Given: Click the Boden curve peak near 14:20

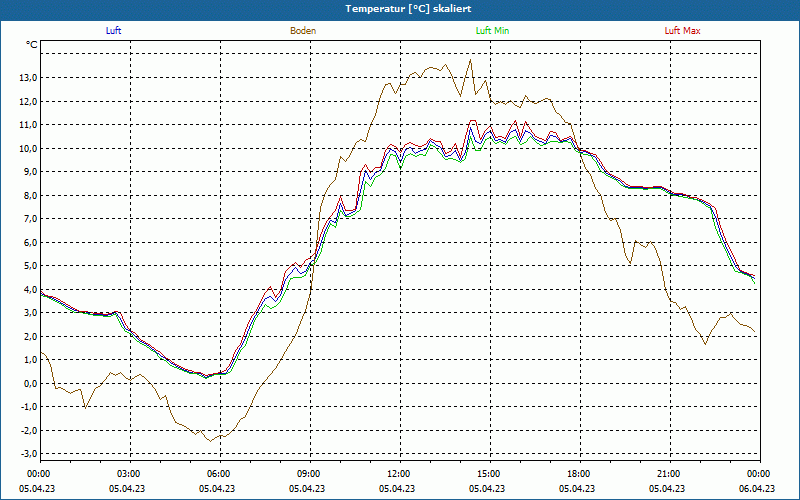Looking at the screenshot, I should (x=470, y=60).
